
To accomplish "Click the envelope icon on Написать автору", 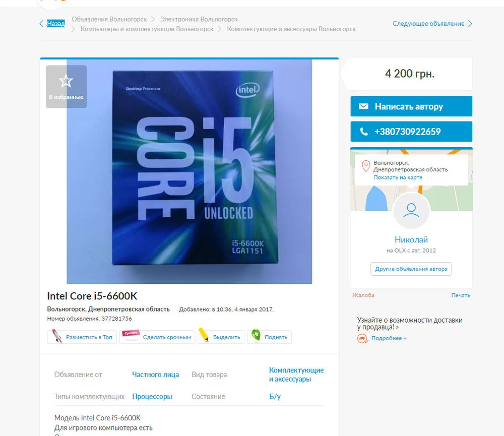I will tap(363, 106).
